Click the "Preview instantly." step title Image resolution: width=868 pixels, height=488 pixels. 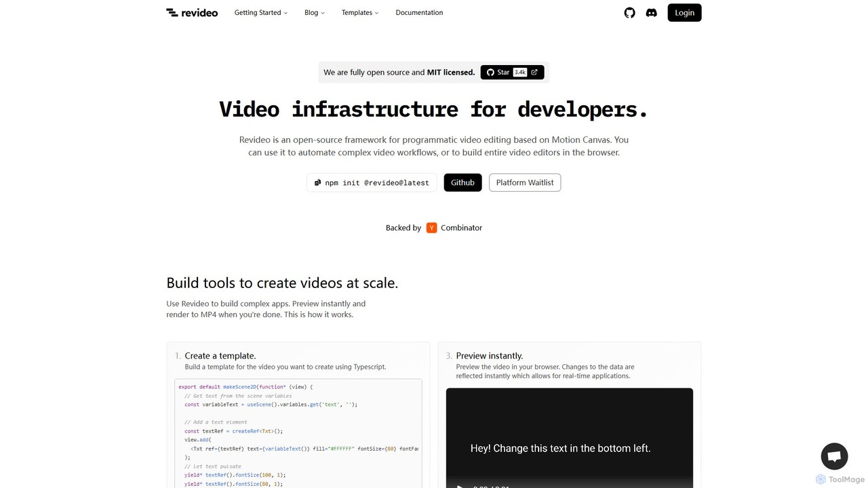(x=490, y=355)
